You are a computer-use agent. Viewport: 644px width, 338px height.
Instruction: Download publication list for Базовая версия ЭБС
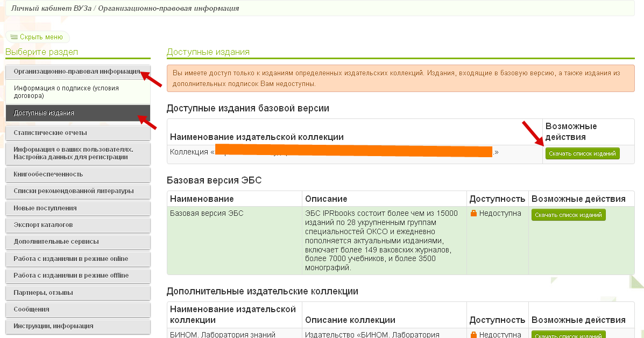(568, 215)
